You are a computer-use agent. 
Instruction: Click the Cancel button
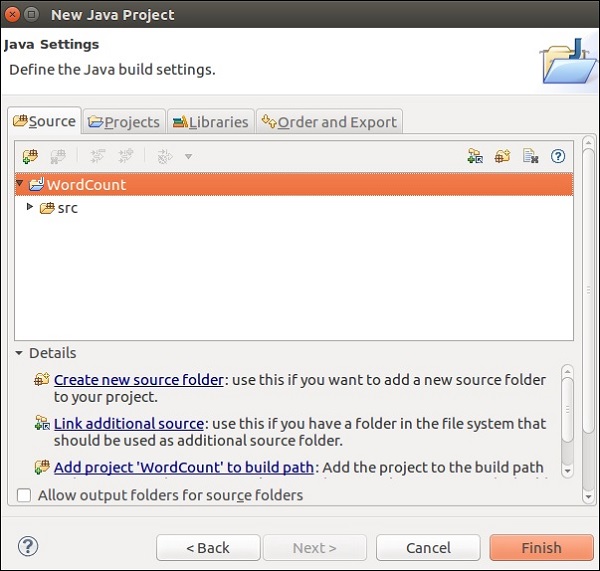[428, 548]
